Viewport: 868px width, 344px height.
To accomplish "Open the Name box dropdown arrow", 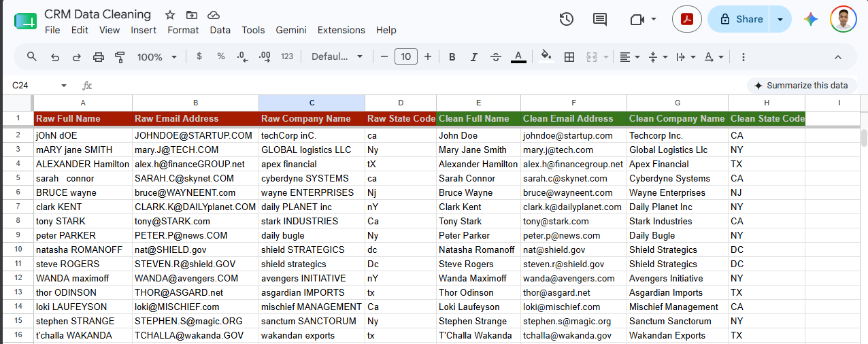I will coord(64,86).
